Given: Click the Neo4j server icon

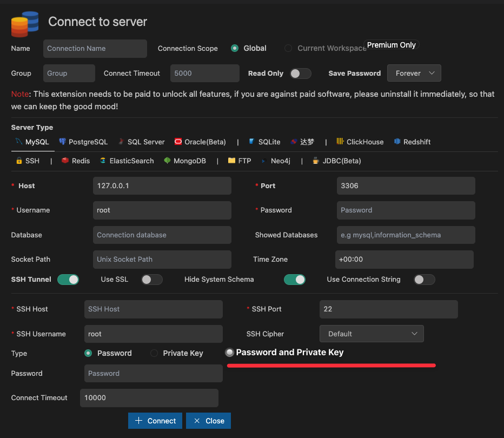Looking at the screenshot, I should click(x=264, y=161).
